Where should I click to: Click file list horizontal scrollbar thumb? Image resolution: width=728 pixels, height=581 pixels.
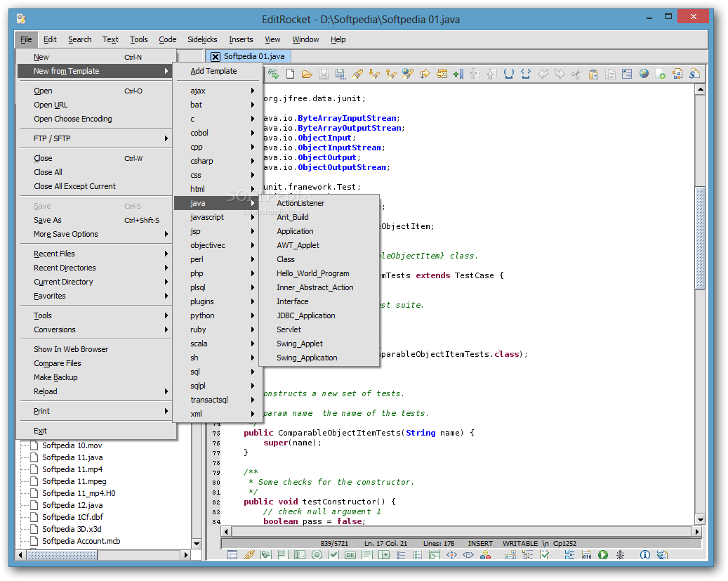[62, 554]
